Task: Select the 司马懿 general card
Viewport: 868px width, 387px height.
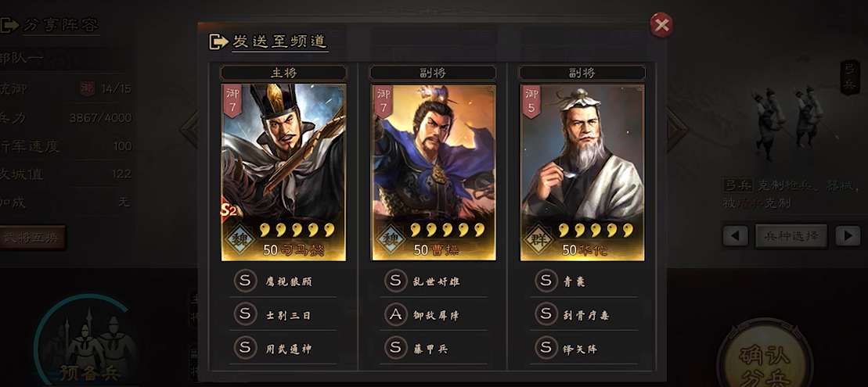Action: pos(283,172)
